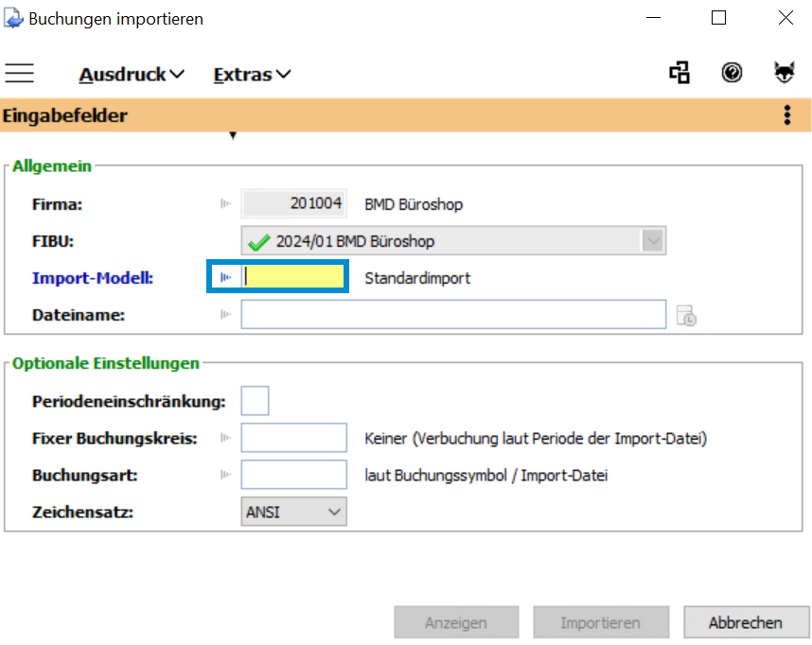Open the Extras menu
The height and width of the screenshot is (645, 812).
click(x=252, y=74)
